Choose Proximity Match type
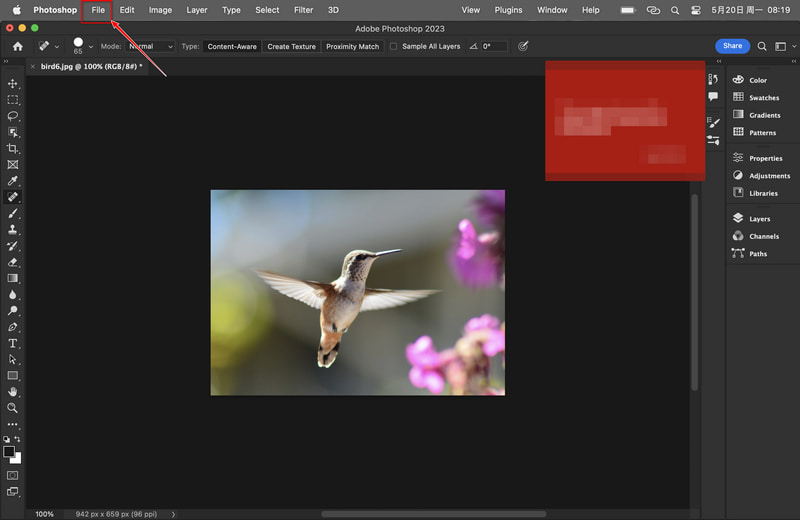The width and height of the screenshot is (800, 520). coord(353,46)
